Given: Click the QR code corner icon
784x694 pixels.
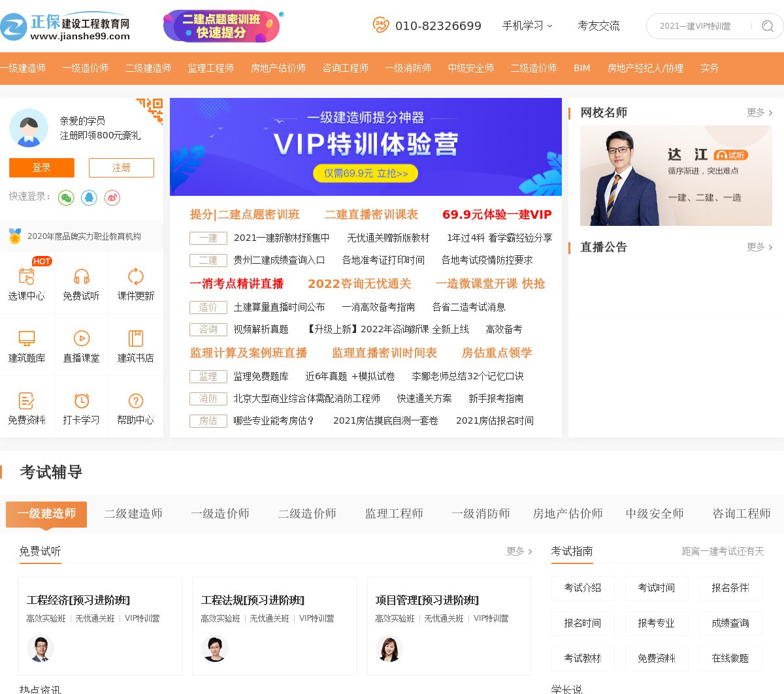Looking at the screenshot, I should [150, 111].
